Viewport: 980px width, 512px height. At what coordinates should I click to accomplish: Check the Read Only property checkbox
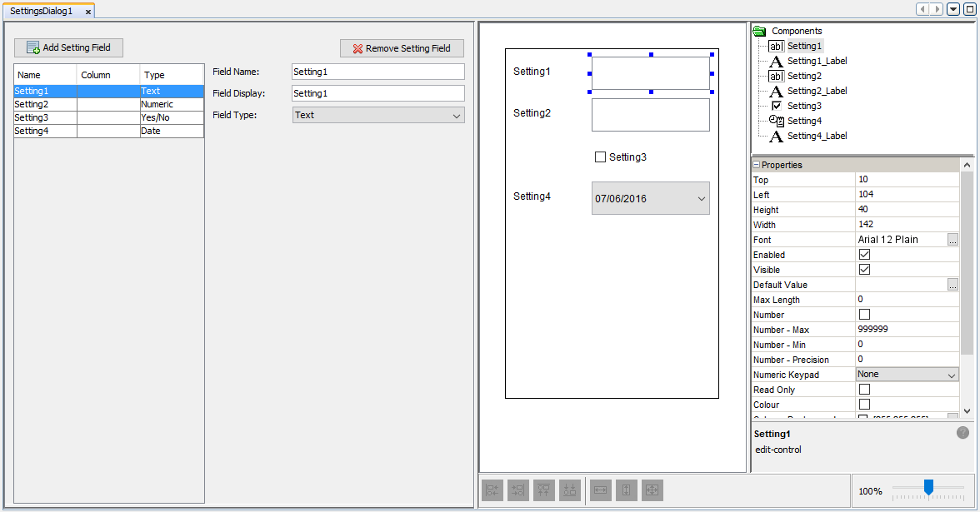coord(864,390)
